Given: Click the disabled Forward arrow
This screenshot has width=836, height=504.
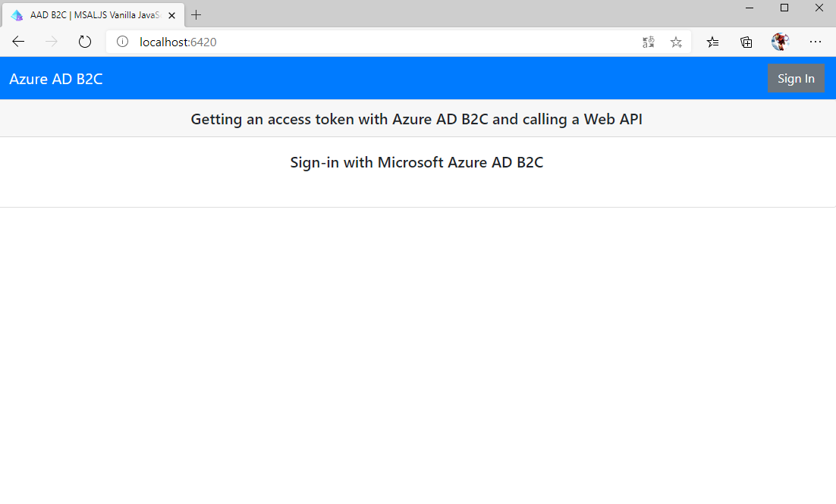Looking at the screenshot, I should (51, 42).
